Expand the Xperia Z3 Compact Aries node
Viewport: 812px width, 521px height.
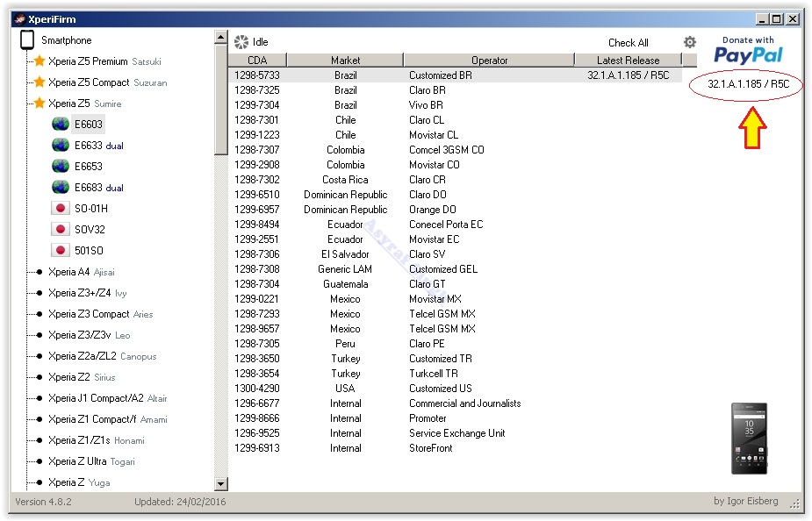pyautogui.click(x=39, y=314)
